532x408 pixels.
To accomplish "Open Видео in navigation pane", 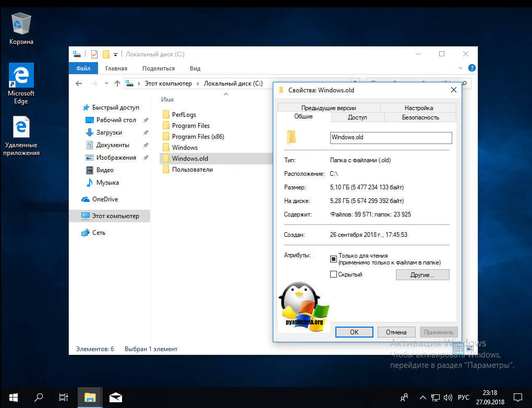I will pyautogui.click(x=100, y=170).
